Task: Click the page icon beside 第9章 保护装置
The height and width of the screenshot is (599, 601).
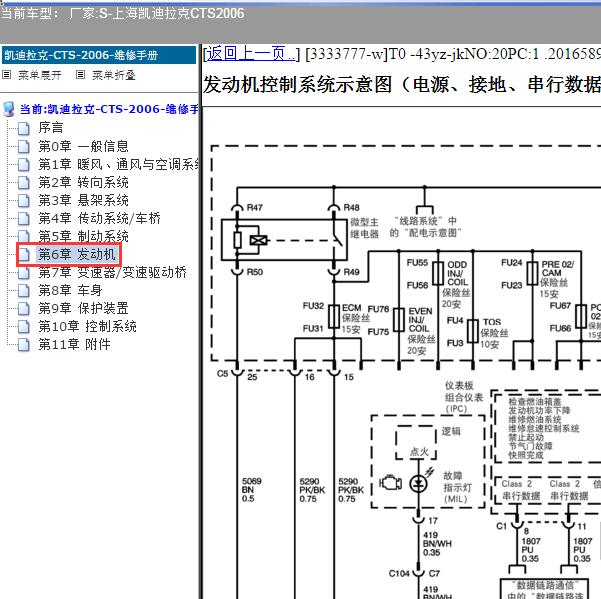Action: click(24, 308)
